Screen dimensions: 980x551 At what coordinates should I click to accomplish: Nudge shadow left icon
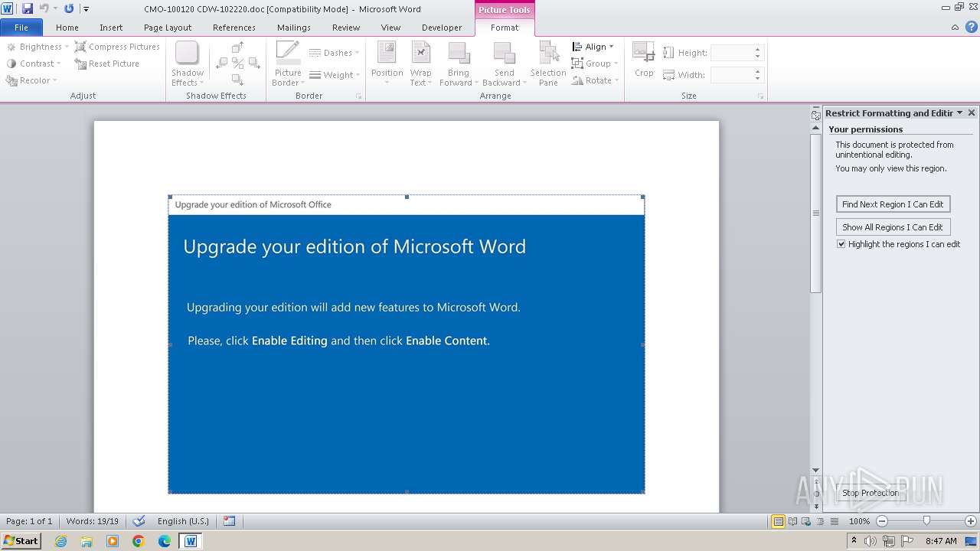tap(222, 64)
